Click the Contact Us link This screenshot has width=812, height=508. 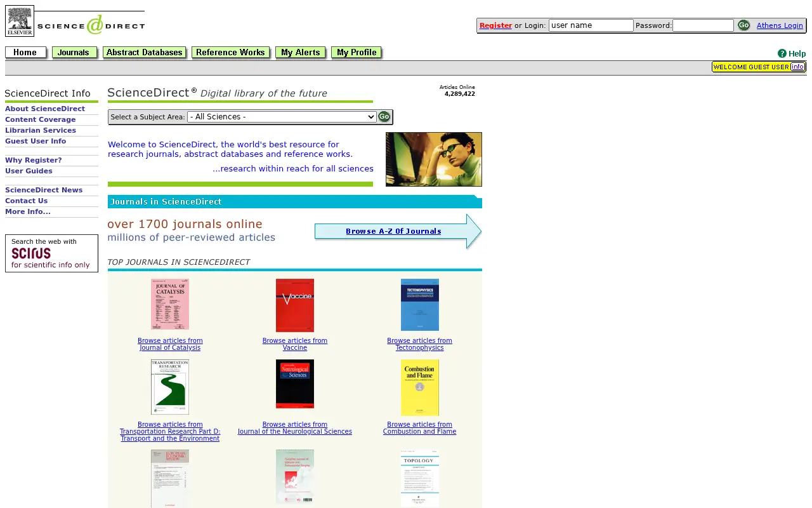point(27,201)
